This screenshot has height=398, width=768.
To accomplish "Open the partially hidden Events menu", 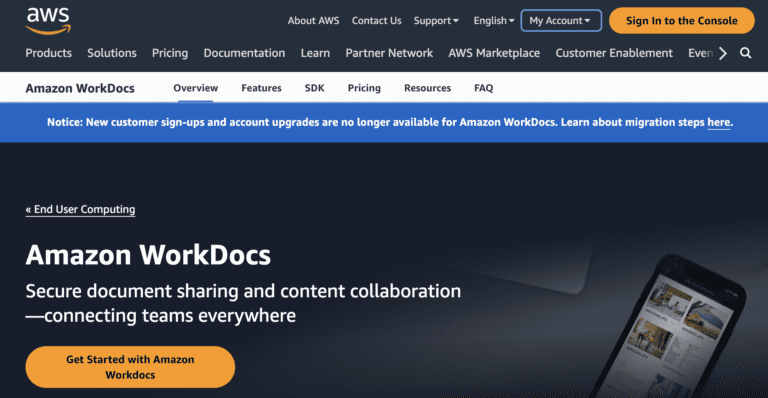I will tap(700, 53).
